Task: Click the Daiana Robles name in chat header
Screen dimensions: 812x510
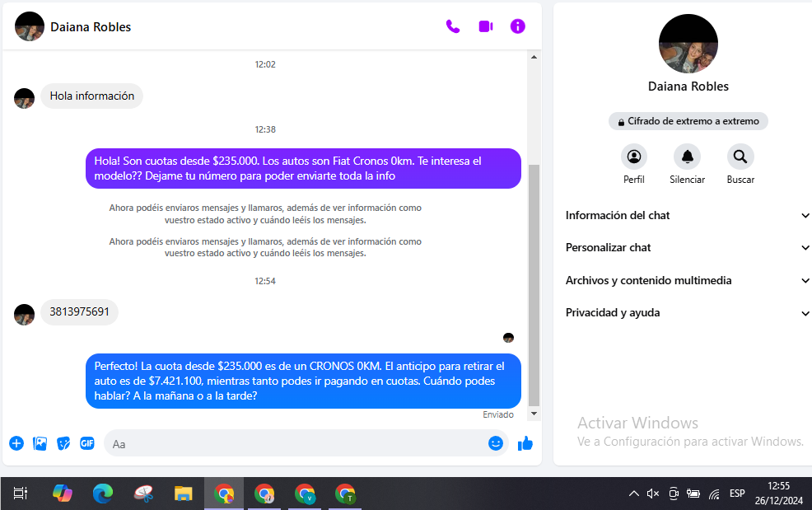Action: point(91,27)
